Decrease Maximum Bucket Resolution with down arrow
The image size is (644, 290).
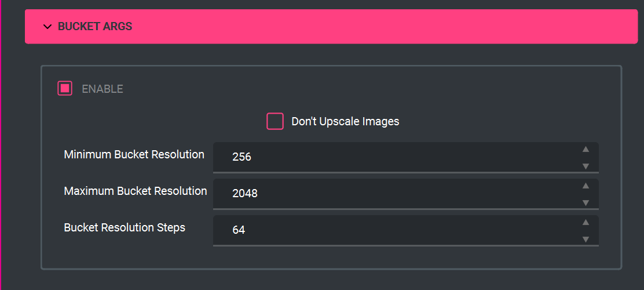(586, 202)
